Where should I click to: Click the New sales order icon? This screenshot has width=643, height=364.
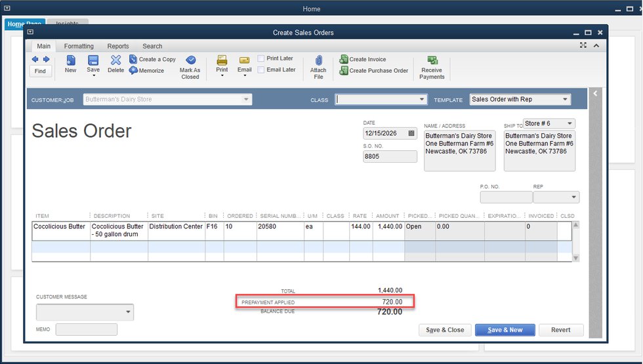(70, 60)
